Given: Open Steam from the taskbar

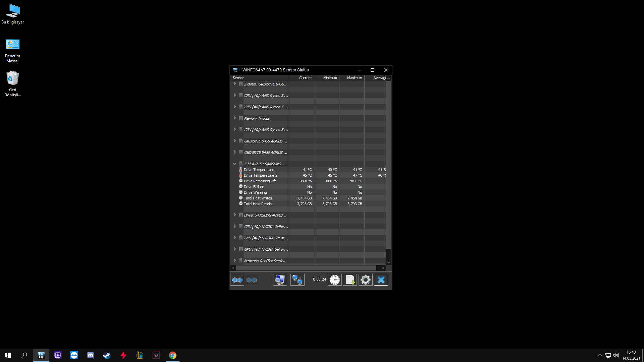Looking at the screenshot, I should point(107,355).
